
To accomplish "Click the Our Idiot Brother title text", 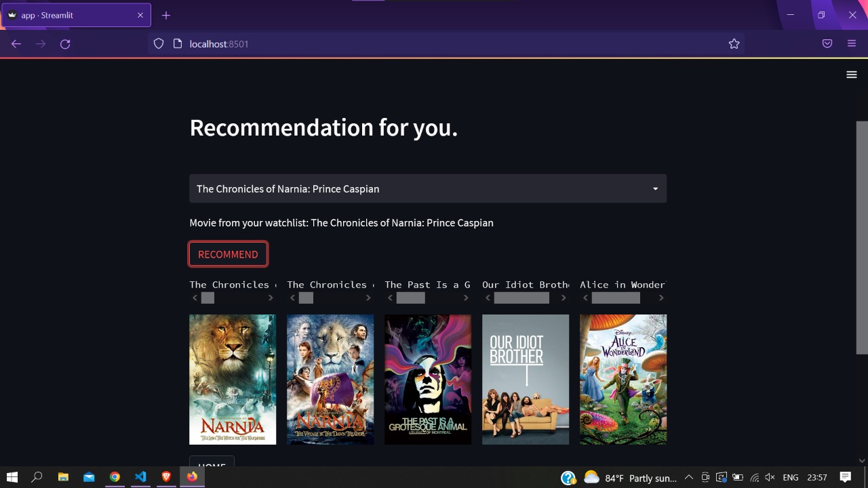I will (526, 285).
